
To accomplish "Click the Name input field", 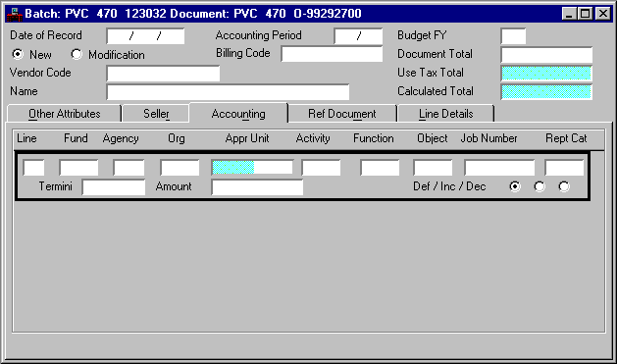I will pyautogui.click(x=228, y=91).
